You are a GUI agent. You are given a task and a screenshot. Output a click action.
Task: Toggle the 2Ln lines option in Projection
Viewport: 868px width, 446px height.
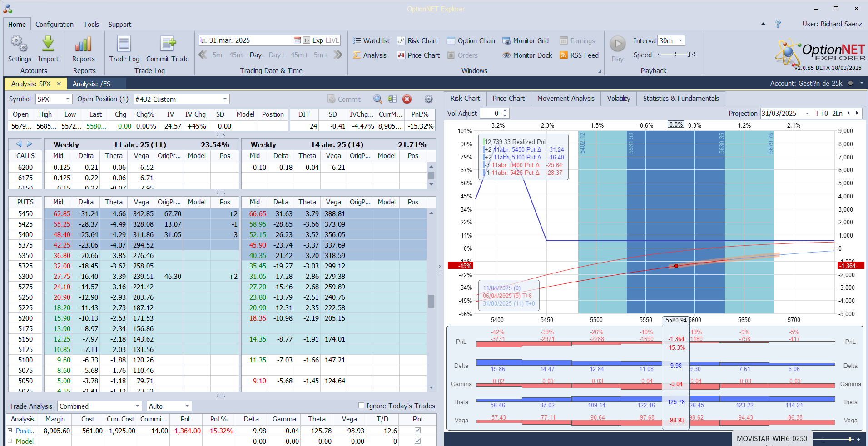(837, 113)
